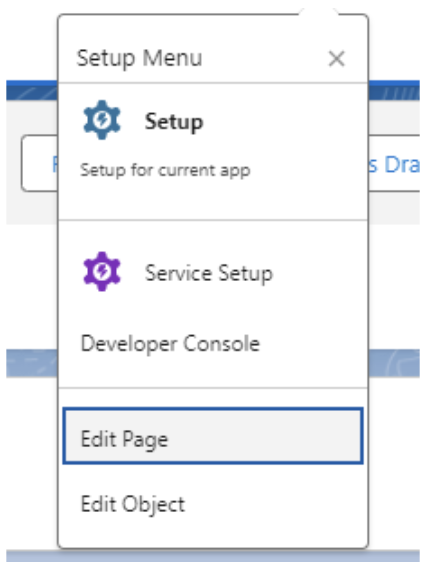Click the blue Setup gear icon

click(102, 120)
